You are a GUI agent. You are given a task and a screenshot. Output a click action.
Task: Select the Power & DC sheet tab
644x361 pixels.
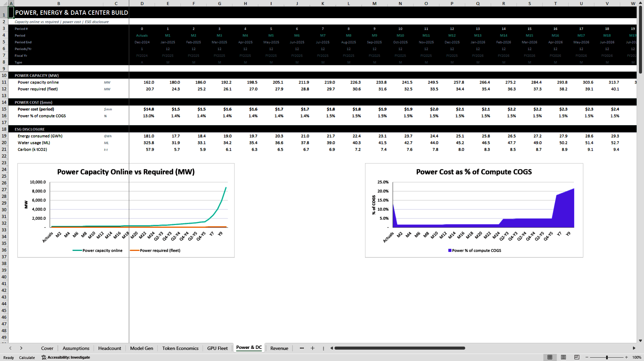click(249, 348)
